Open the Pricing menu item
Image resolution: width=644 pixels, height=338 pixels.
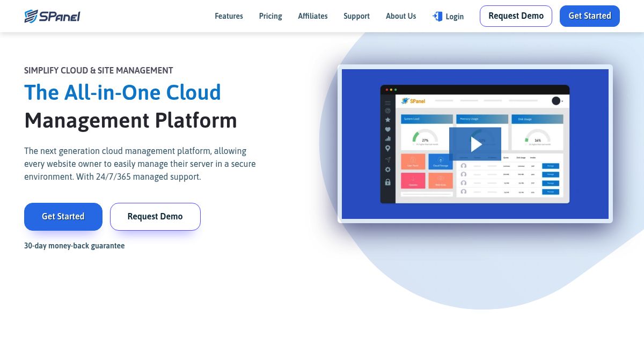pos(270,16)
